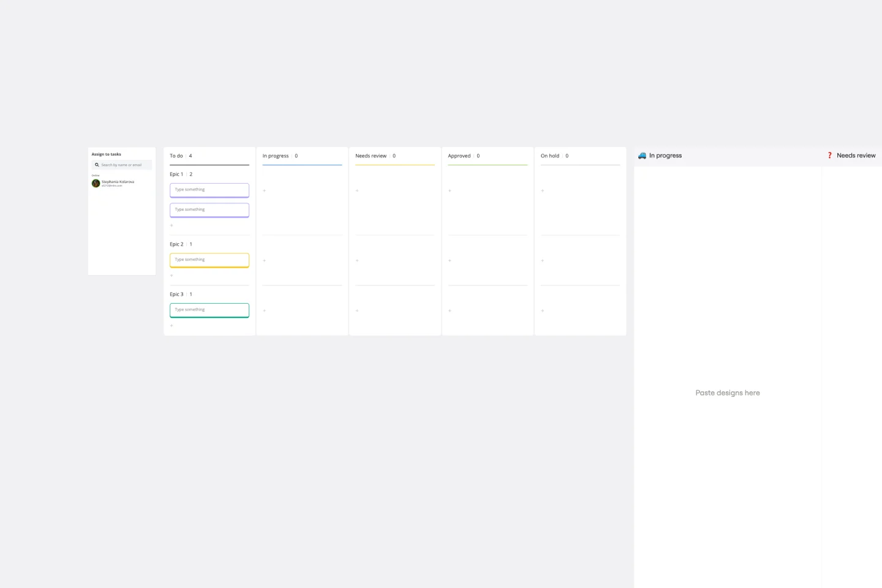
Task: Click the search magnifier in Assign to tasks panel
Action: pos(97,165)
